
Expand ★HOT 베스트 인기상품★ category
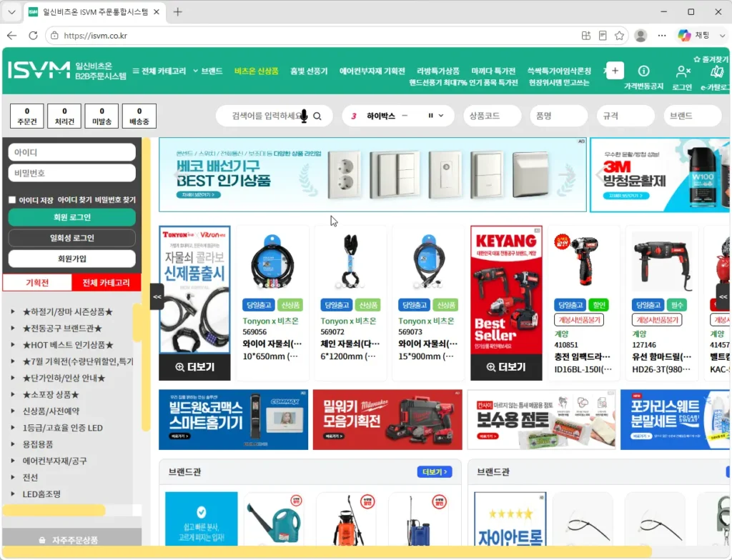tap(13, 345)
